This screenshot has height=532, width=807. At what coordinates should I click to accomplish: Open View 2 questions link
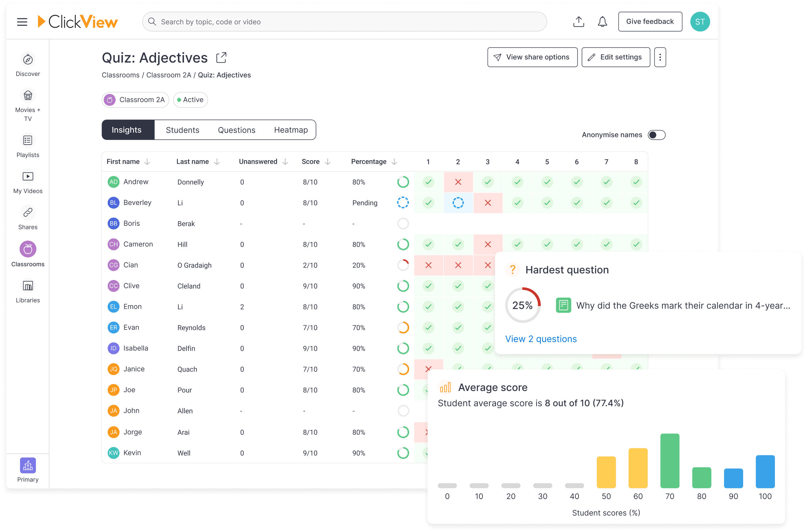click(541, 338)
